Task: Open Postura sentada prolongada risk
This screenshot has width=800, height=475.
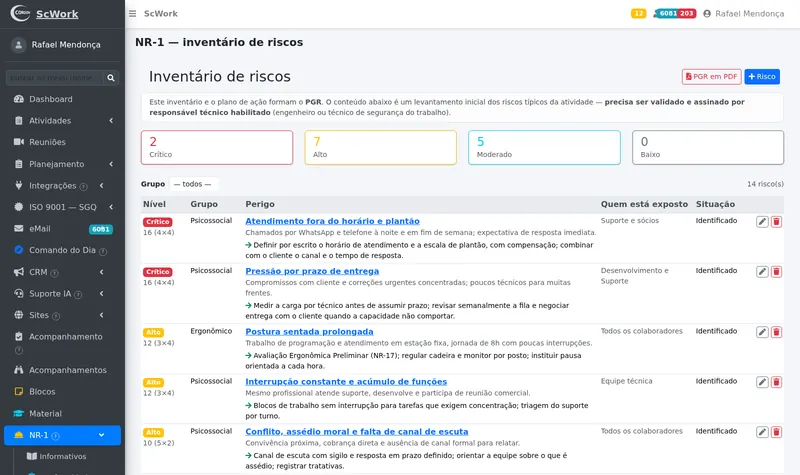Action: pyautogui.click(x=309, y=332)
